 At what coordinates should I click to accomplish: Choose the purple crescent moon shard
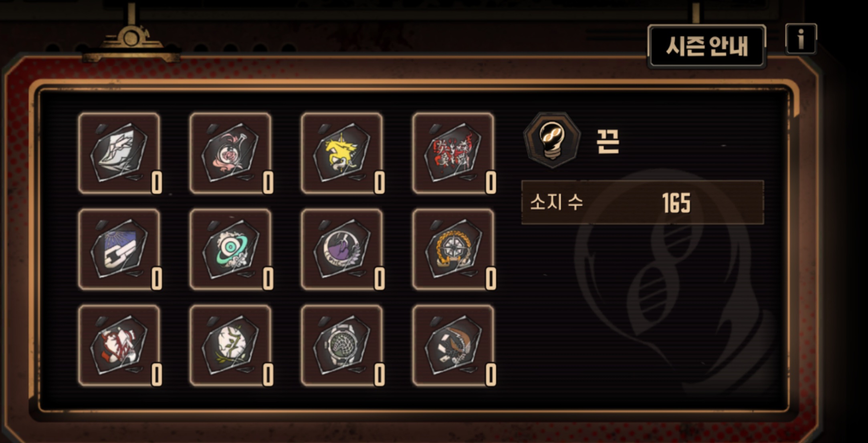(x=342, y=249)
